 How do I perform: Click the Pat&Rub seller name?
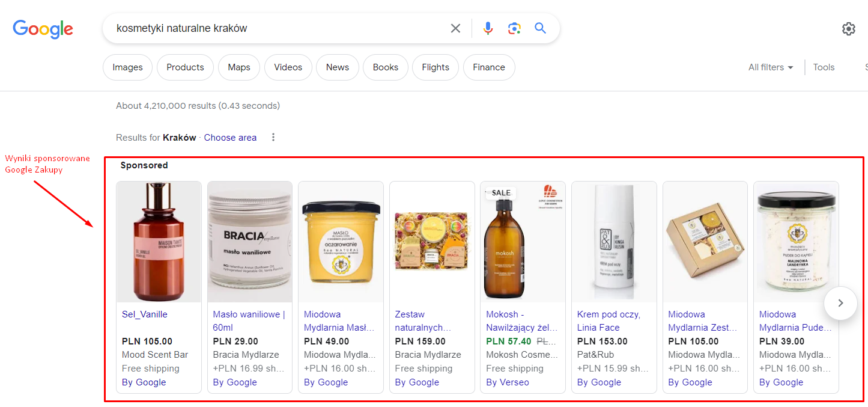pyautogui.click(x=594, y=355)
